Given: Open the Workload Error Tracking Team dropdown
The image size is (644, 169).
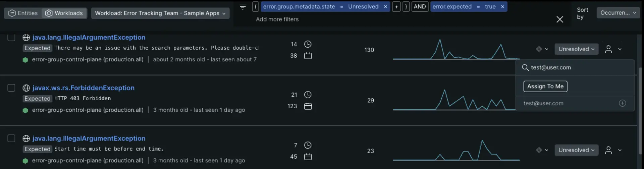Looking at the screenshot, I should pos(160,13).
